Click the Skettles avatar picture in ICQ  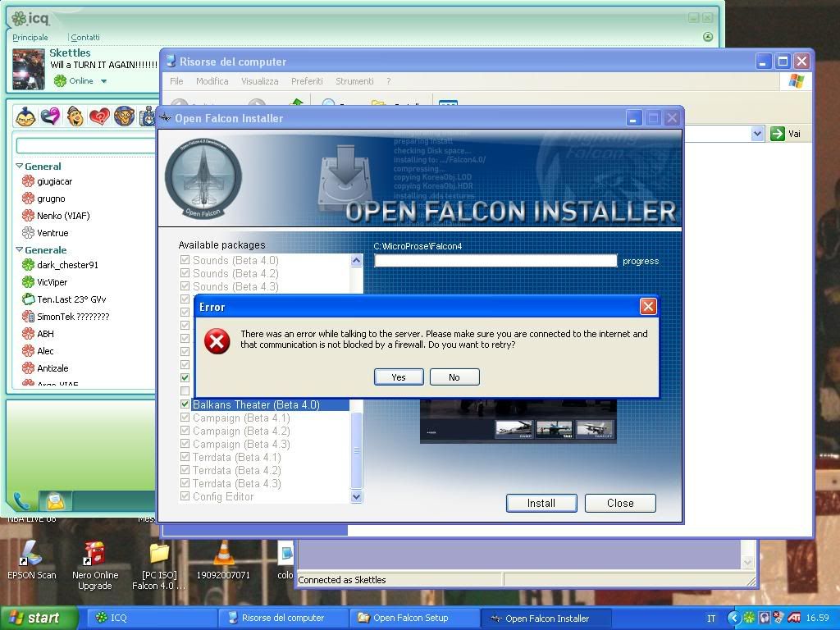29,69
